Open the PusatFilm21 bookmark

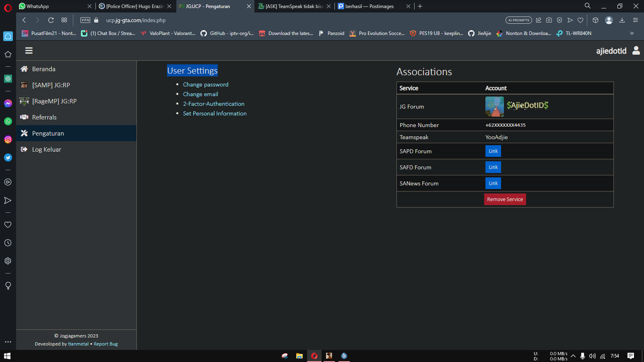coord(49,33)
